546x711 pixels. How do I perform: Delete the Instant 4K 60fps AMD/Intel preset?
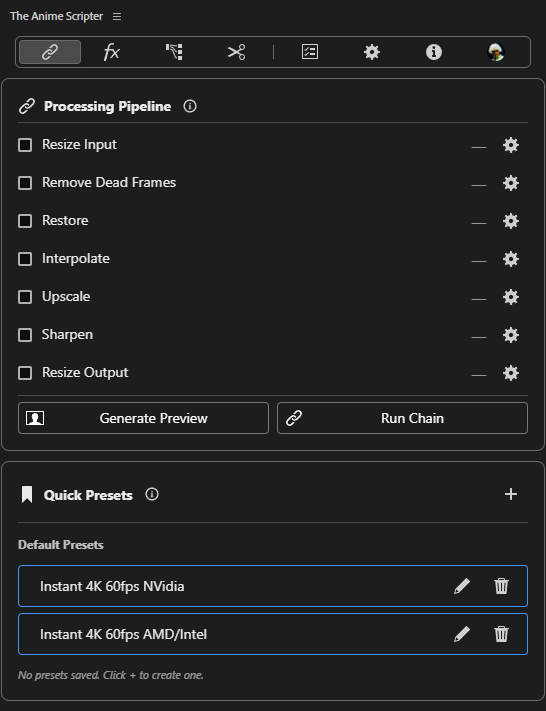coord(501,634)
